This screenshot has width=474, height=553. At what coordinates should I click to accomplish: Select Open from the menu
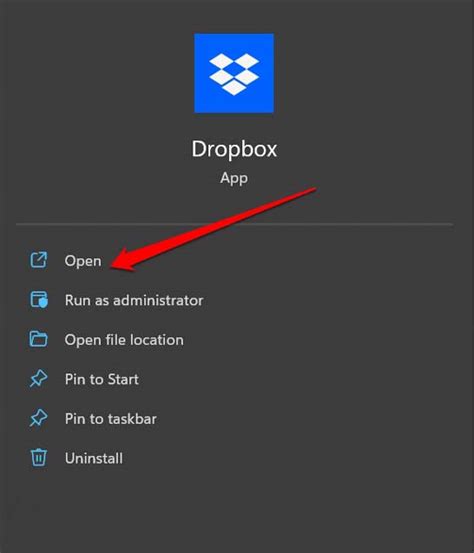click(x=83, y=261)
